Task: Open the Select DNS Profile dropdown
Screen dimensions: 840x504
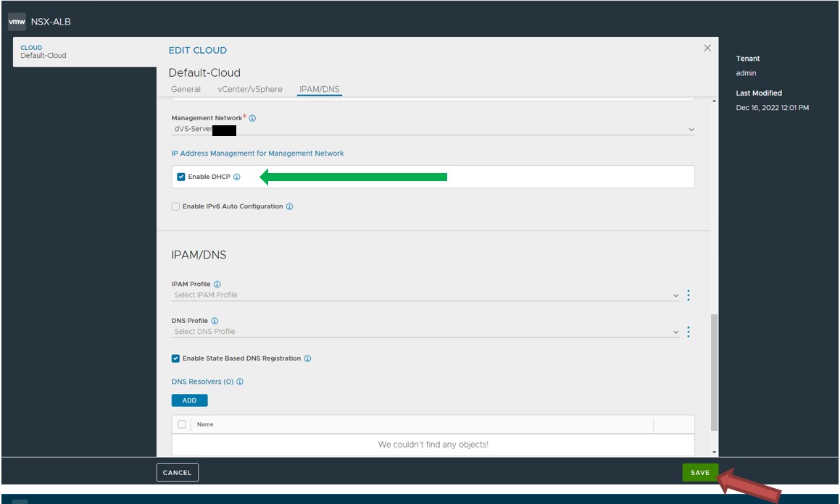Action: point(425,332)
